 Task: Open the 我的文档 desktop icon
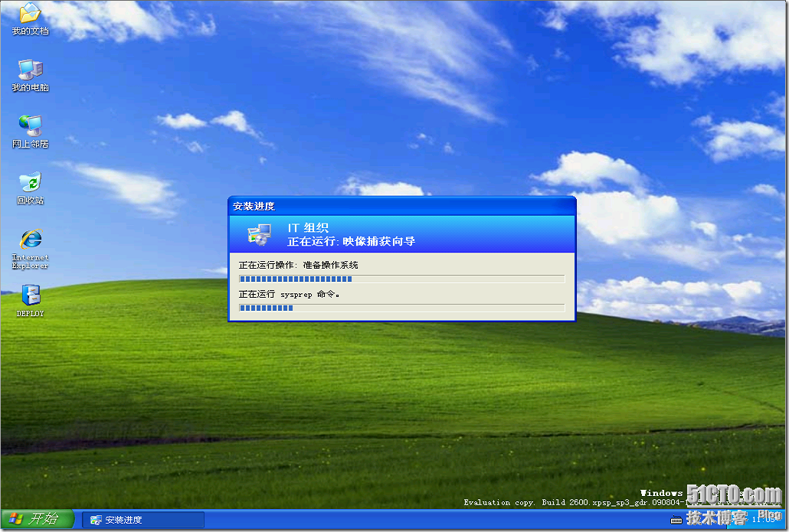pyautogui.click(x=30, y=19)
